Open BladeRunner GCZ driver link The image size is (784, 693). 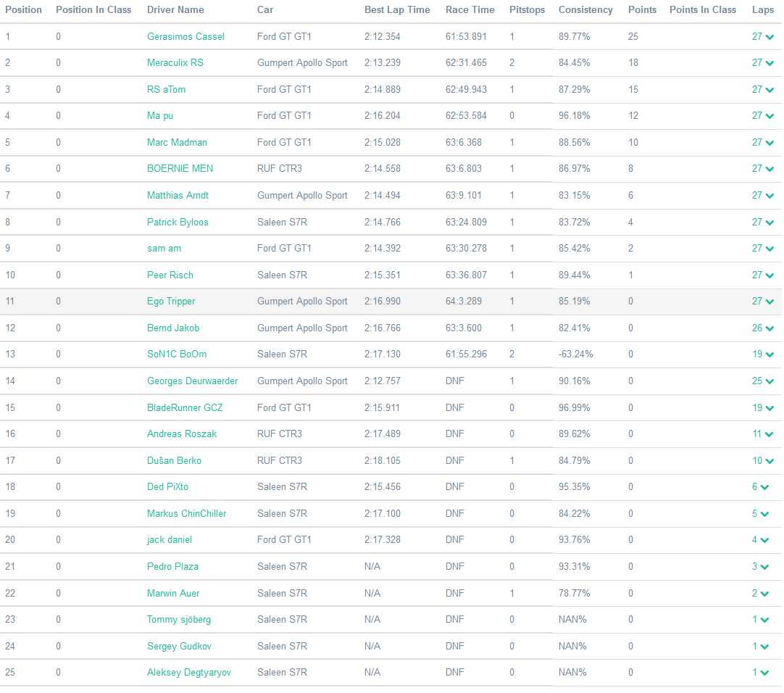click(185, 408)
